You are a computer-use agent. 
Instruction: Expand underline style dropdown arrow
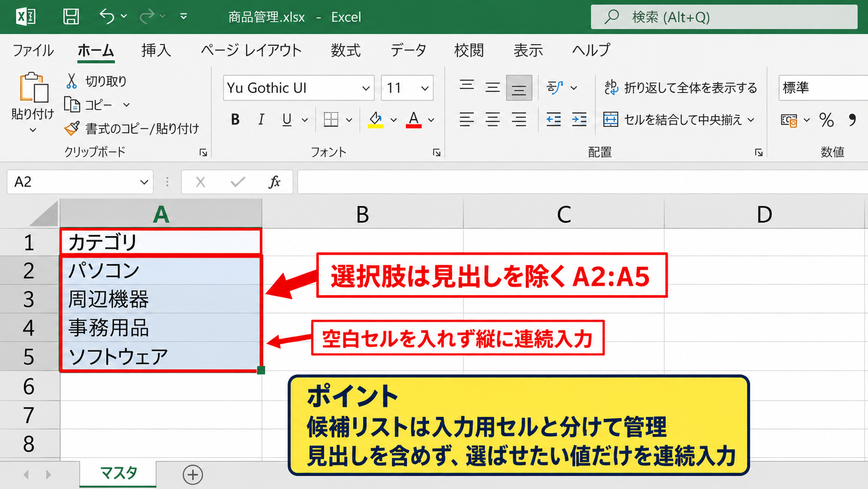point(305,120)
